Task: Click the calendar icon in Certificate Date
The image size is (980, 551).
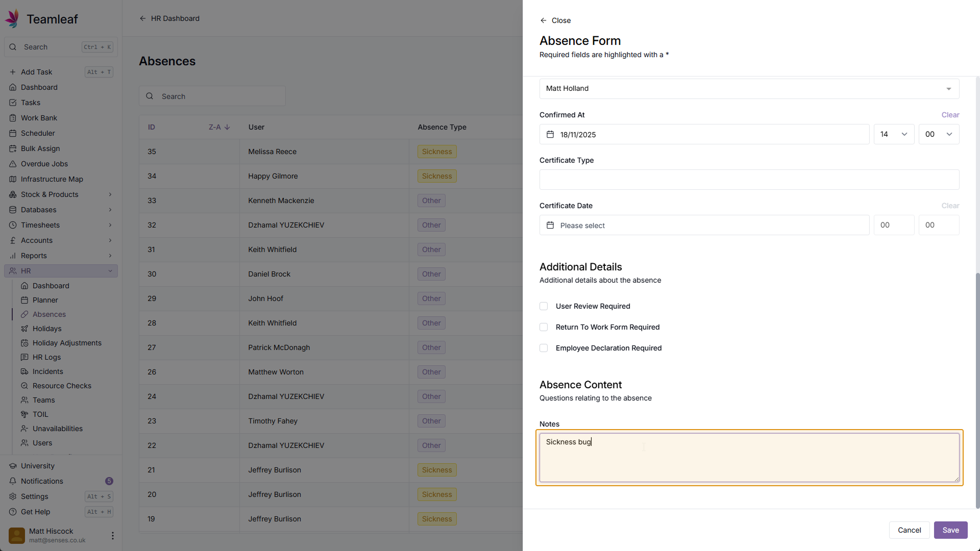Action: point(550,225)
